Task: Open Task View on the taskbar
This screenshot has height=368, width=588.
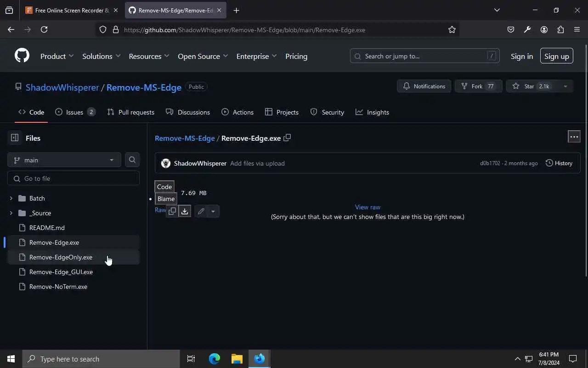Action: [191, 359]
